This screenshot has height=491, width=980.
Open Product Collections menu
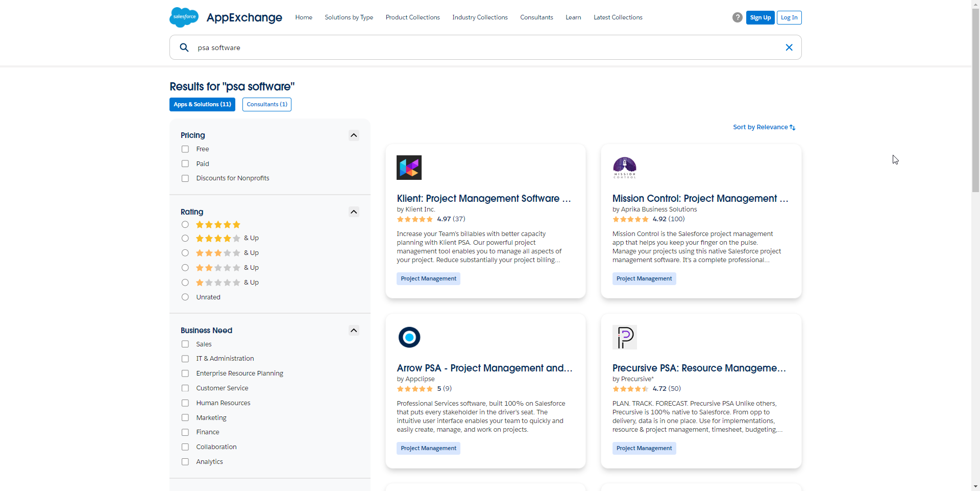click(x=413, y=17)
